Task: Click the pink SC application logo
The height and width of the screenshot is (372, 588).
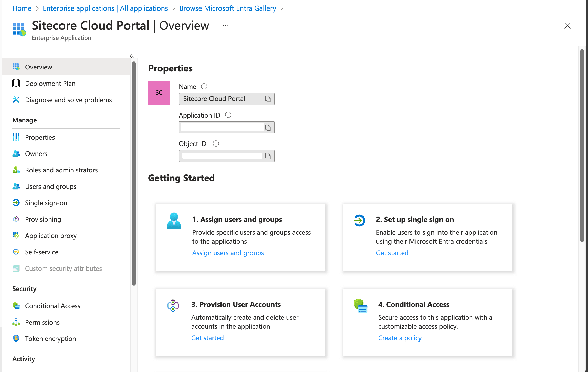Action: coord(159,93)
